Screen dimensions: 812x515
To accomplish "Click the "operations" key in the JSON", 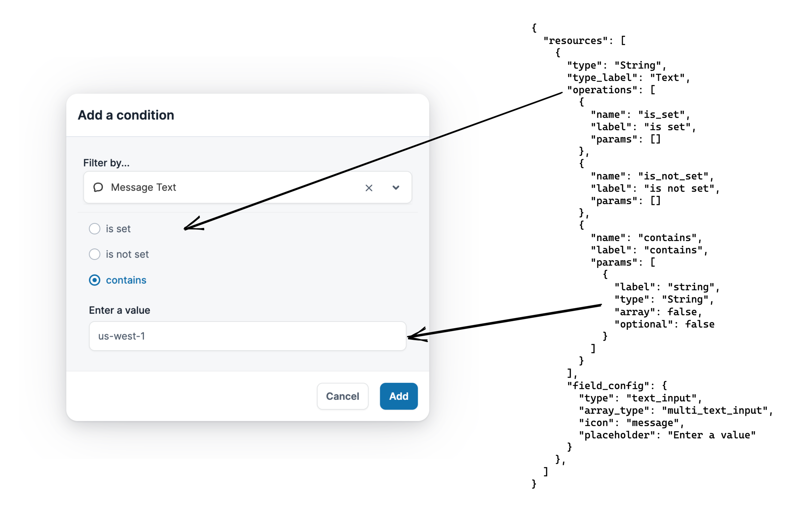I will coord(602,90).
